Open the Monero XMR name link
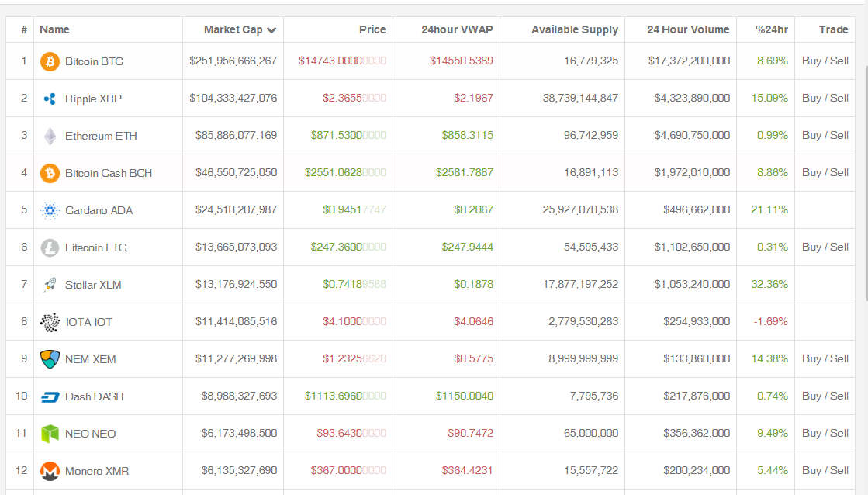The image size is (868, 495). click(97, 471)
